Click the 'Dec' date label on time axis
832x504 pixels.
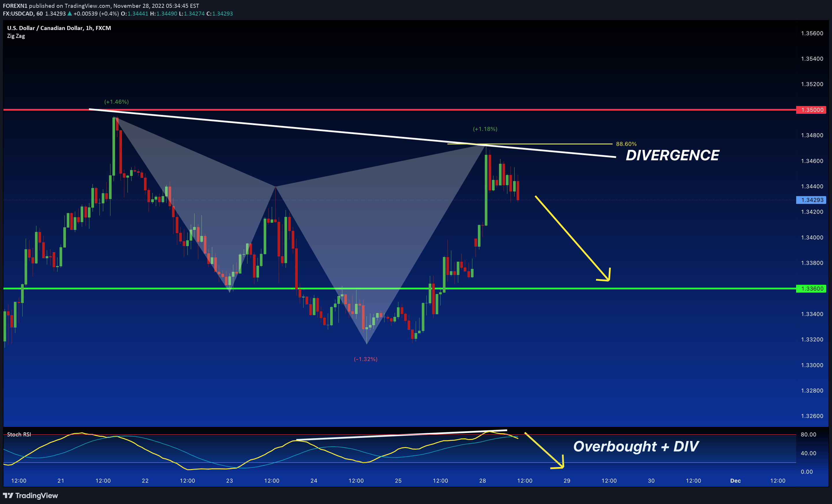tap(735, 481)
